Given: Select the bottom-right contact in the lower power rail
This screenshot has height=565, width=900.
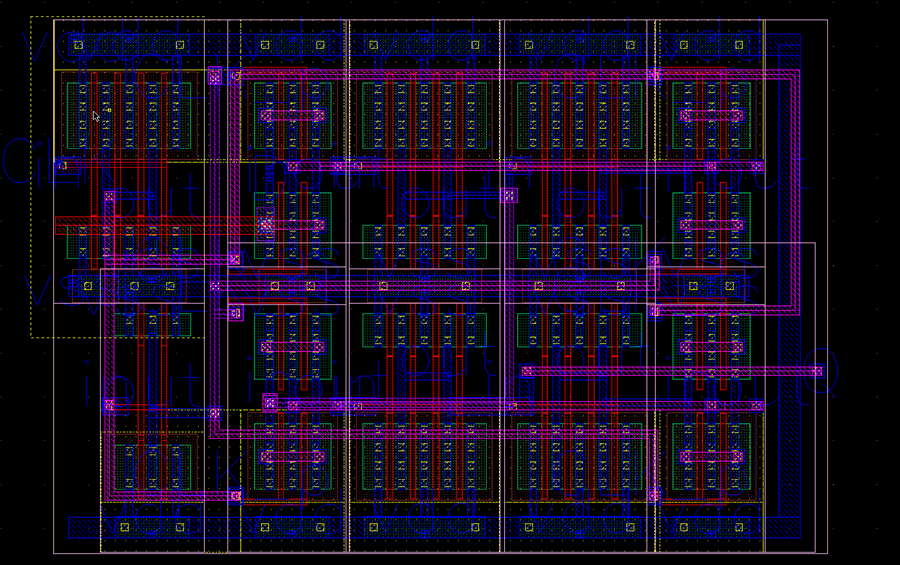Looking at the screenshot, I should click(739, 527).
